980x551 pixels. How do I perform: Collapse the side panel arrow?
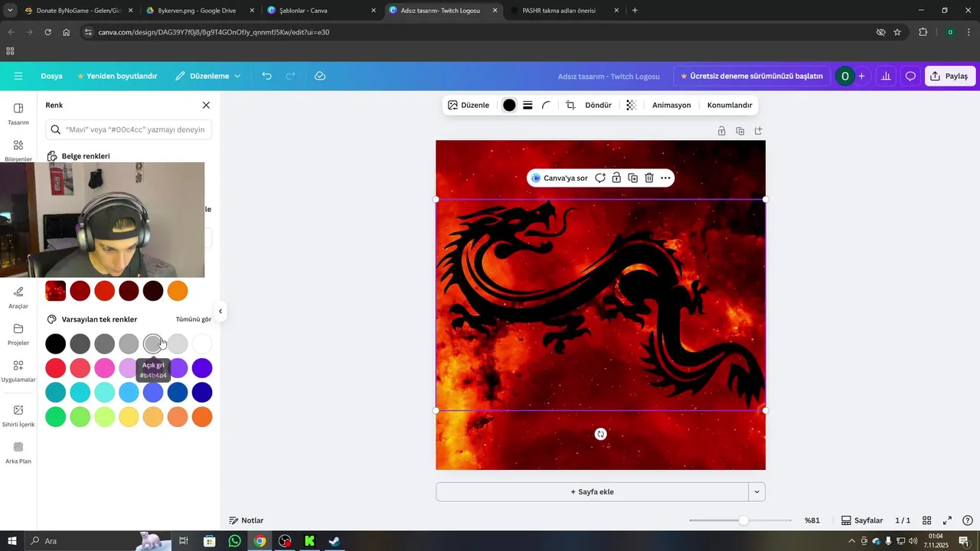tap(220, 311)
